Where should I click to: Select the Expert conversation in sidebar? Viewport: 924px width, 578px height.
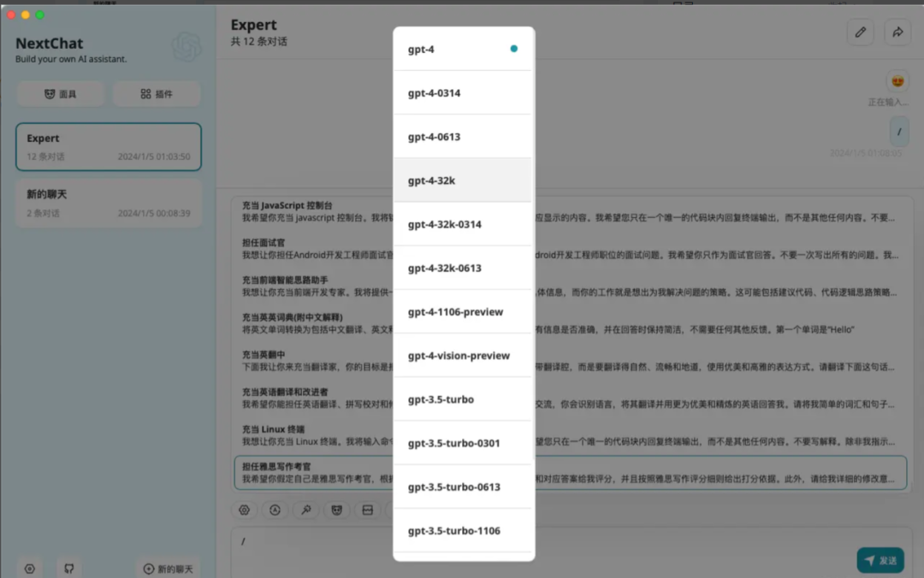click(x=108, y=147)
